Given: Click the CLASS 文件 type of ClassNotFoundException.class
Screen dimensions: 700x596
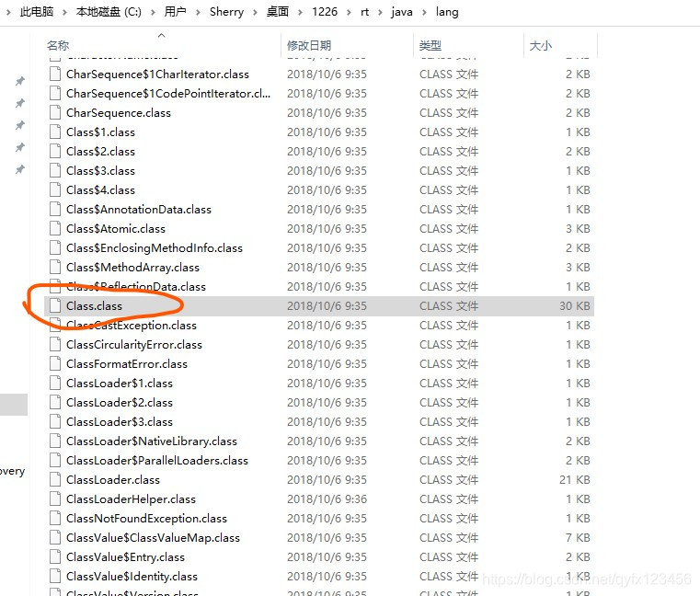Looking at the screenshot, I should [449, 519].
